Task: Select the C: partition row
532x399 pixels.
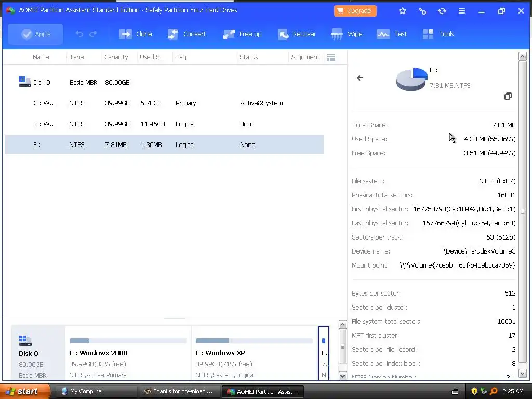Action: [165, 103]
